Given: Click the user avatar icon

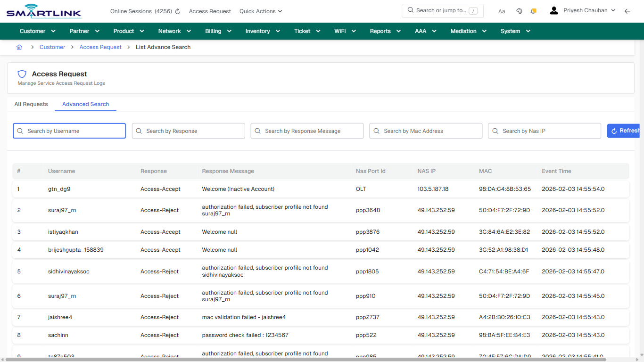Looking at the screenshot, I should click(x=553, y=10).
